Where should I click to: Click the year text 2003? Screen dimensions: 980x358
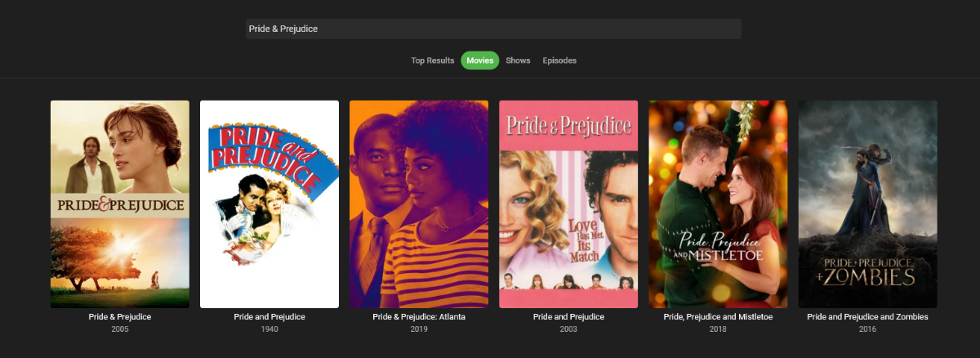coord(568,329)
